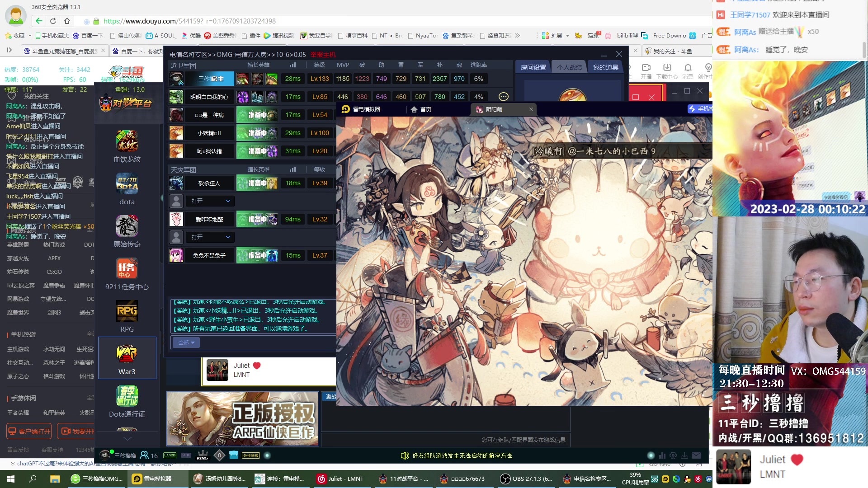The height and width of the screenshot is (488, 868).
Task: Expand sidebar games list down arrow
Action: pos(127,438)
